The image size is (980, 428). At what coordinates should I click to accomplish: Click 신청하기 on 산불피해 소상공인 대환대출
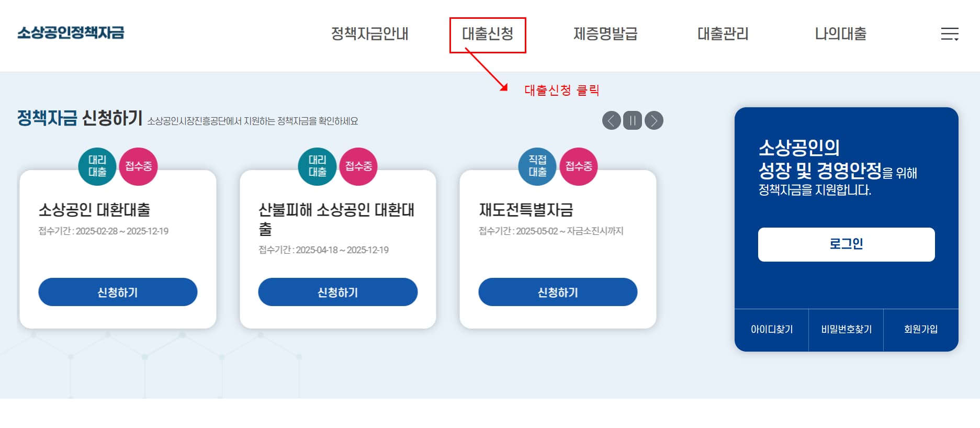337,292
